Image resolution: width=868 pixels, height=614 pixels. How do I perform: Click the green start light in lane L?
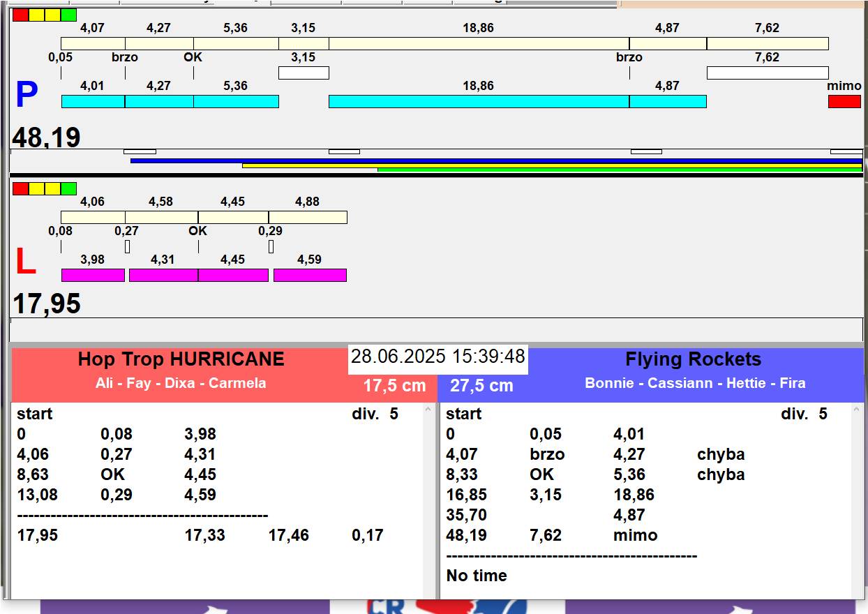(68, 188)
